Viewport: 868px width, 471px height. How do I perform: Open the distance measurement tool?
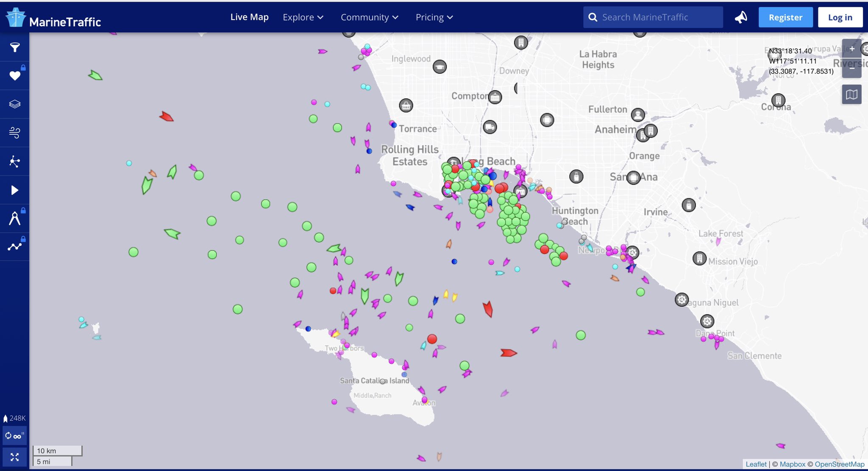point(14,217)
